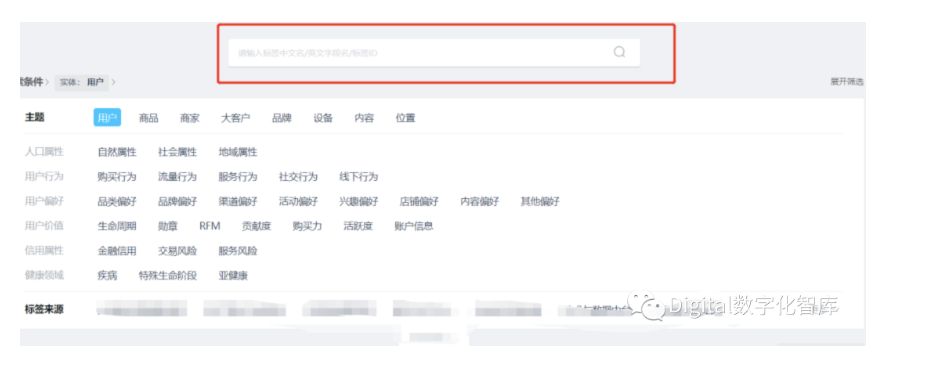Focus the tag name search field
This screenshot has height=379, width=927.
click(434, 53)
